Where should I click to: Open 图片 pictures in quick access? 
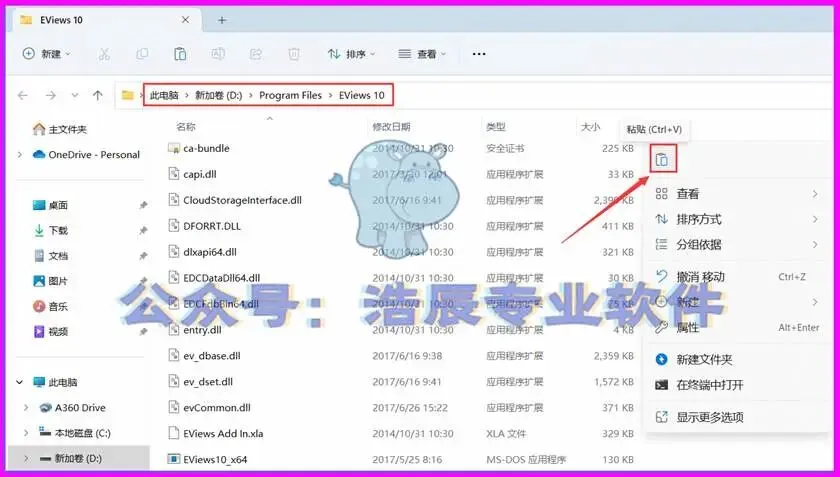[50, 281]
